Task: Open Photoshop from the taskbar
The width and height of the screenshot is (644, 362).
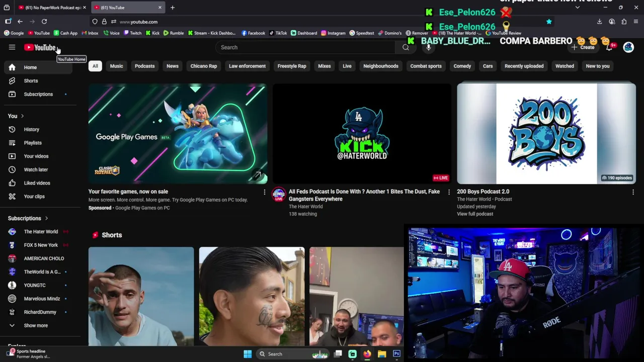Action: (396, 354)
